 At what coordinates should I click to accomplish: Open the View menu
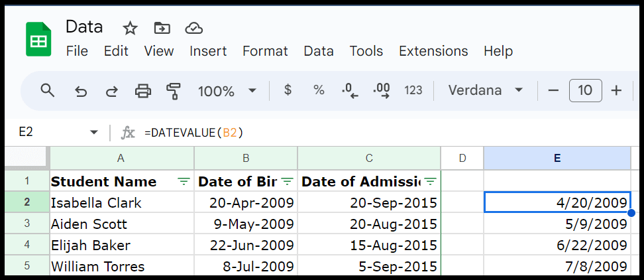(x=158, y=51)
